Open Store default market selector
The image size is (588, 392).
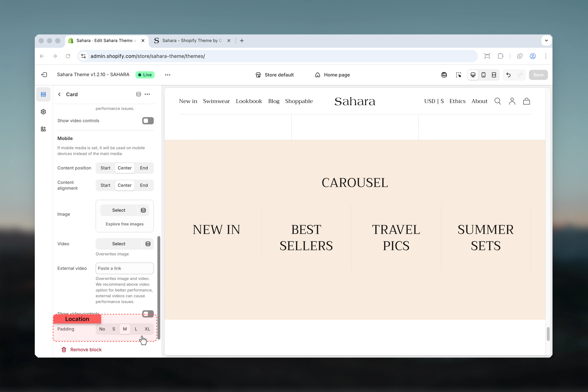[x=274, y=75]
